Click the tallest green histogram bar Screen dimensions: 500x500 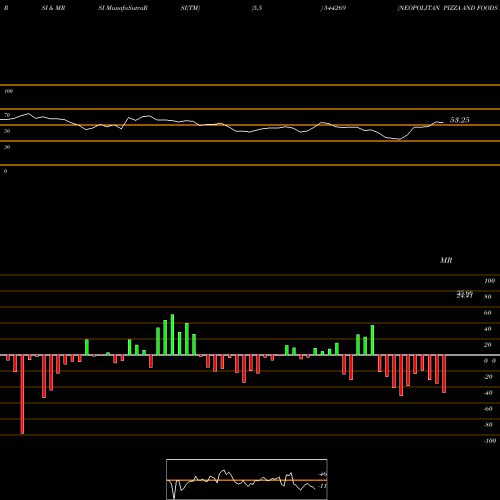coord(172,334)
